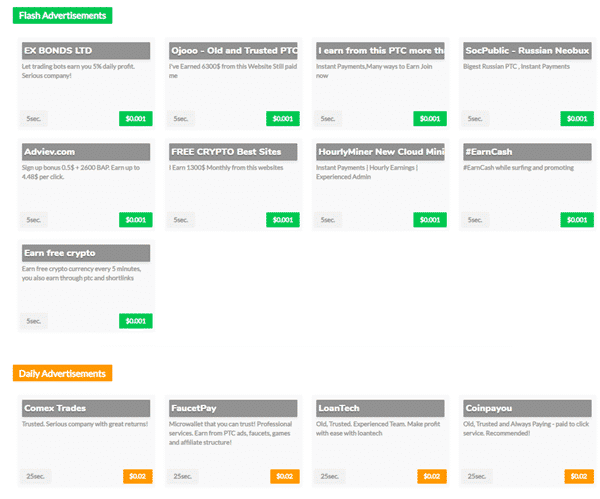
Task: Open the Comex Trades daily ad title
Action: (x=86, y=408)
